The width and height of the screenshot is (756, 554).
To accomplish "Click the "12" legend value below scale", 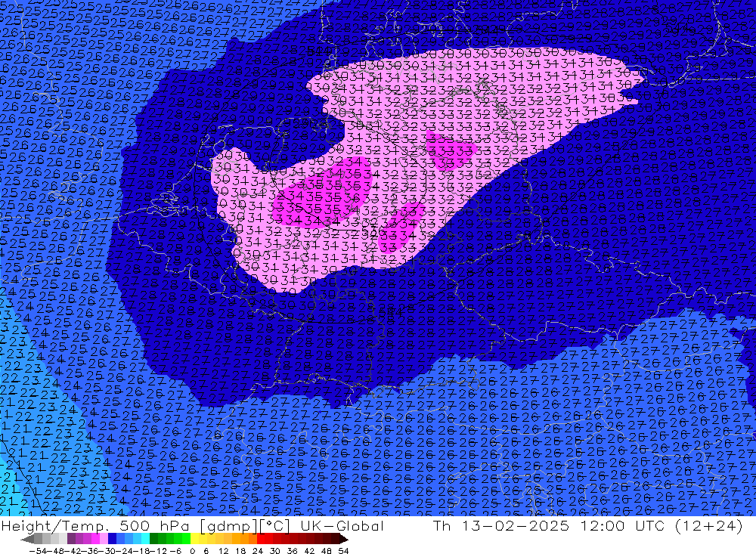I will click(x=223, y=551).
